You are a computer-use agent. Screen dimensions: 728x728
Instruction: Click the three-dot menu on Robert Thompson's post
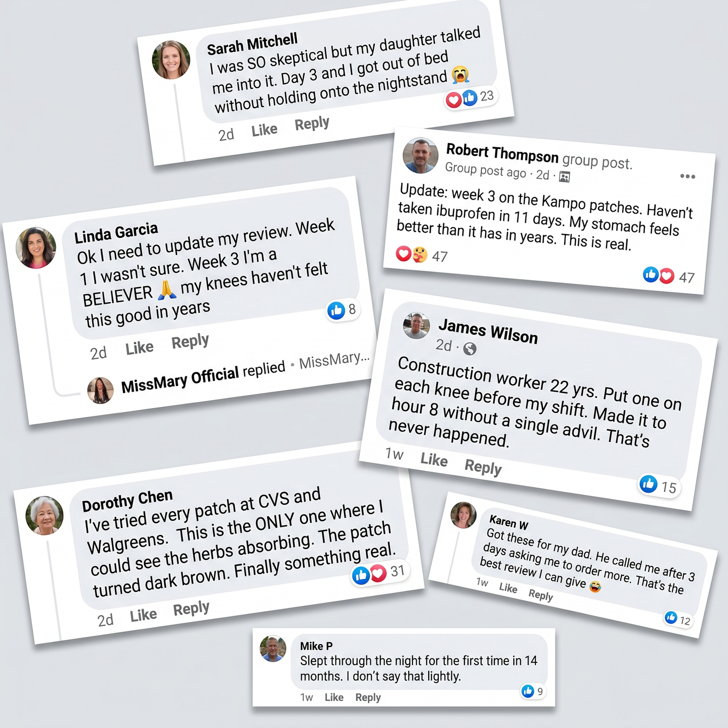tap(687, 176)
